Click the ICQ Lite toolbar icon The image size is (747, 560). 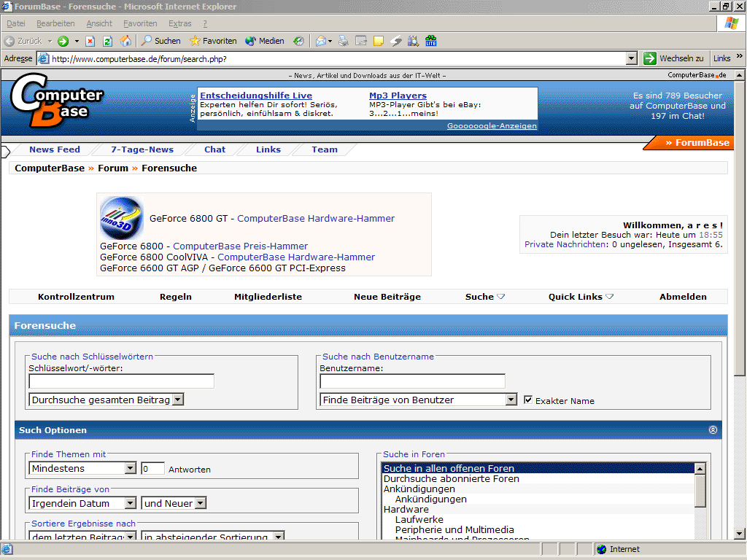(x=431, y=41)
